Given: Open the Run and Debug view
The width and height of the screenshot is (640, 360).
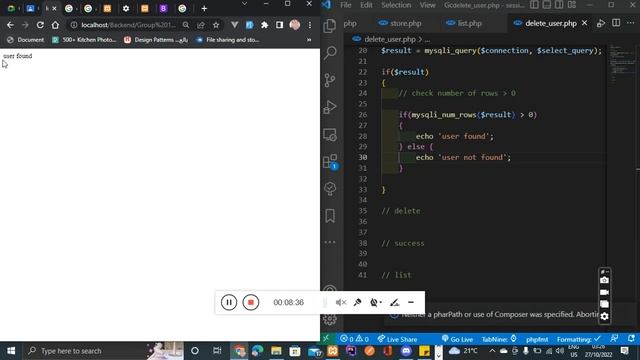Looking at the screenshot, I should click(330, 107).
